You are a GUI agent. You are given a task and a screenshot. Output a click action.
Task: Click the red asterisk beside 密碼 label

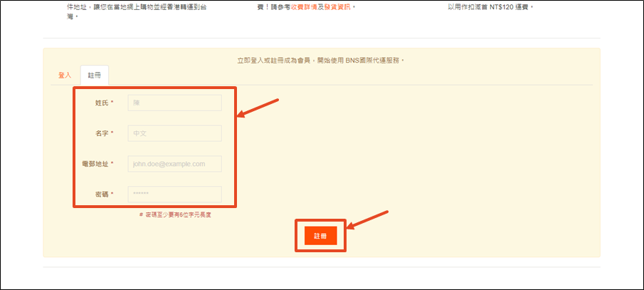(112, 194)
